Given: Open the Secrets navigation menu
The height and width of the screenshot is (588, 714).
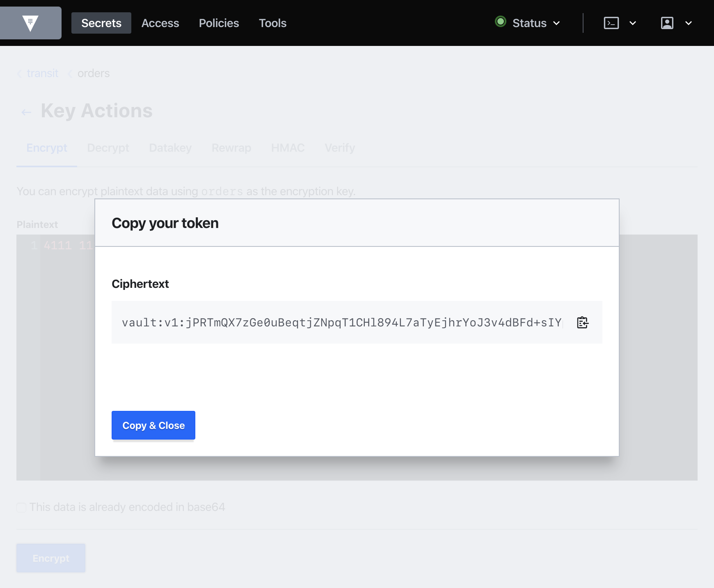Looking at the screenshot, I should point(101,23).
